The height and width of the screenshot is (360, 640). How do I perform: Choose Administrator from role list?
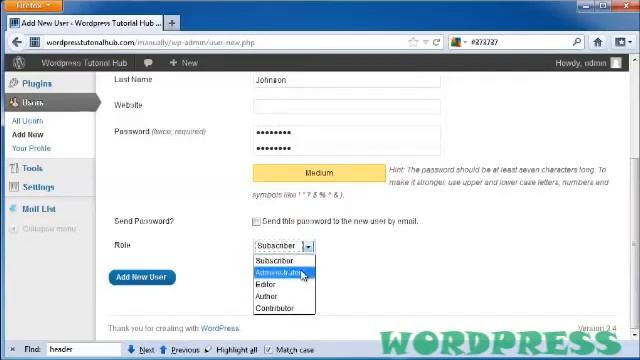point(284,272)
